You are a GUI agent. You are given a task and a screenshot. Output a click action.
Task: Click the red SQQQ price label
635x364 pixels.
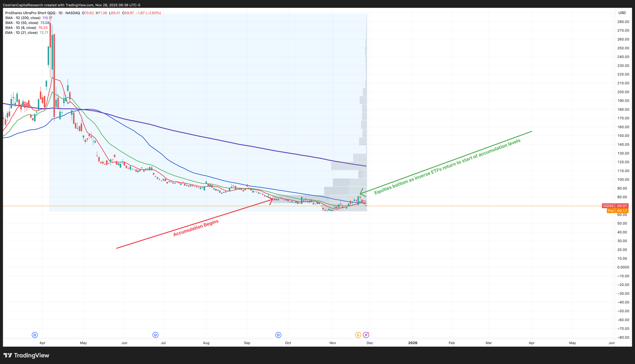pyautogui.click(x=615, y=206)
